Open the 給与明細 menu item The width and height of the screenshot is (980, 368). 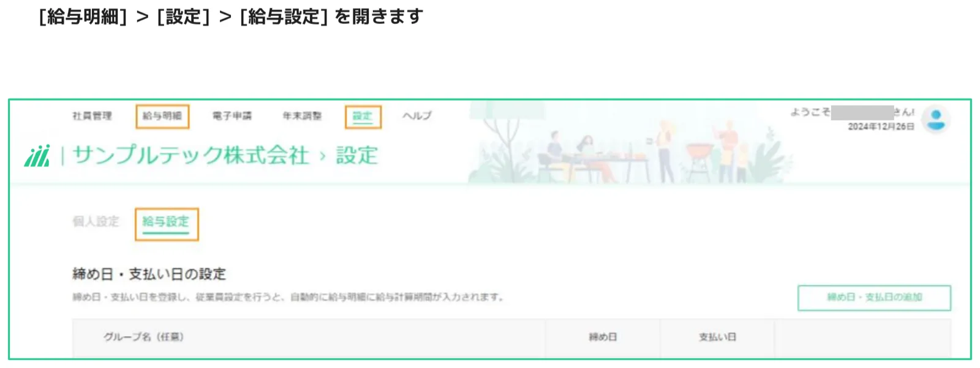pos(162,116)
